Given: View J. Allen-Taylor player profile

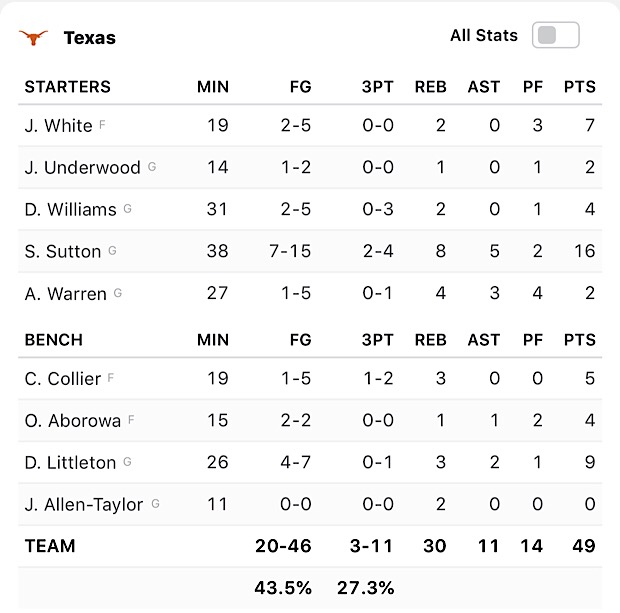Looking at the screenshot, I should point(84,505).
